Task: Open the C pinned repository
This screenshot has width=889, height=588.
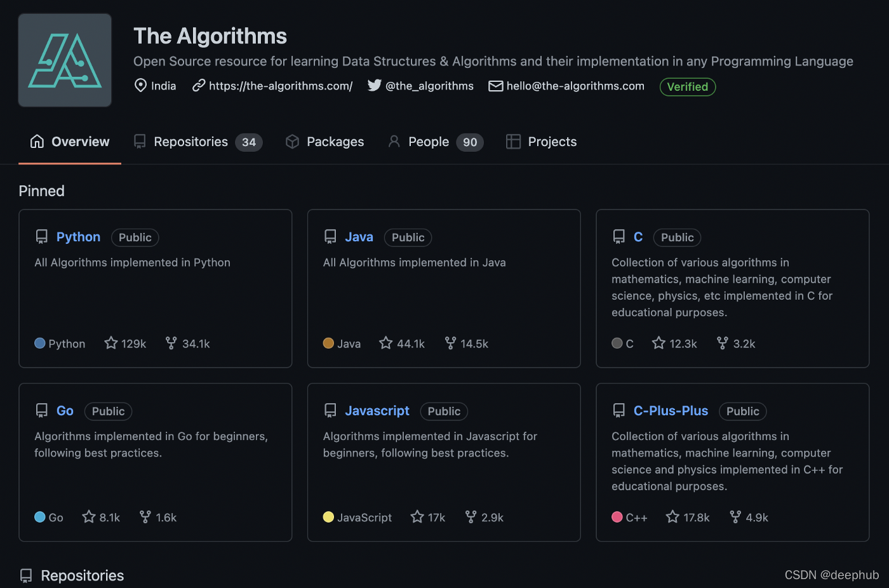Action: pos(638,237)
